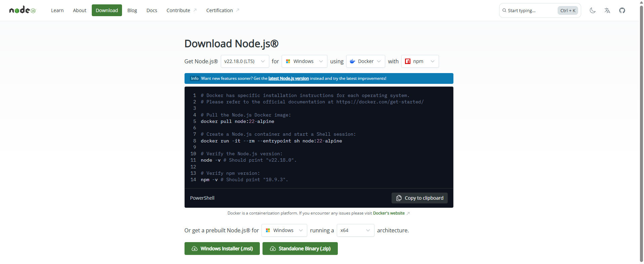Expand the Windows platform dropdown beside 'for'
Screen dimensions: 644x264
tap(305, 61)
